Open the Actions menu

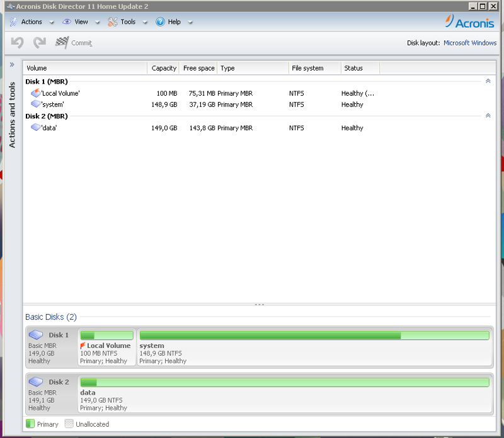click(x=31, y=22)
